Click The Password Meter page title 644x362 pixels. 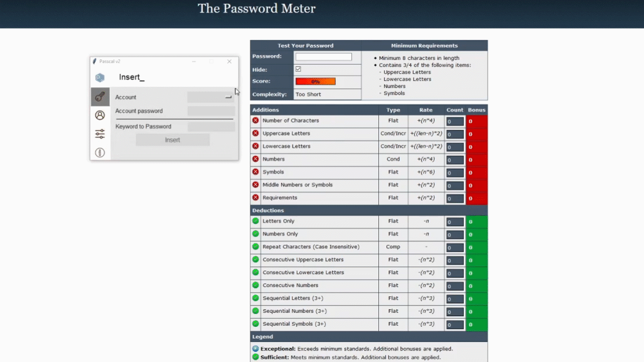click(x=257, y=9)
